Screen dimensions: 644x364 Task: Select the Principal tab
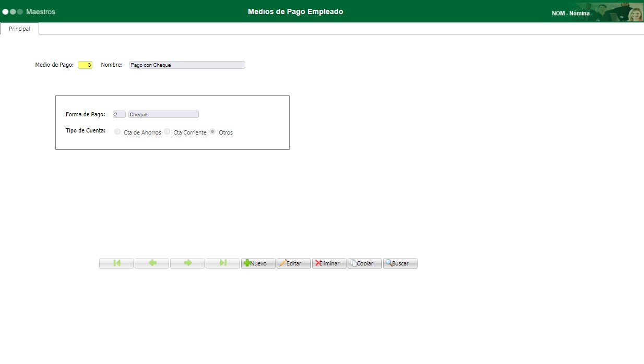point(20,29)
